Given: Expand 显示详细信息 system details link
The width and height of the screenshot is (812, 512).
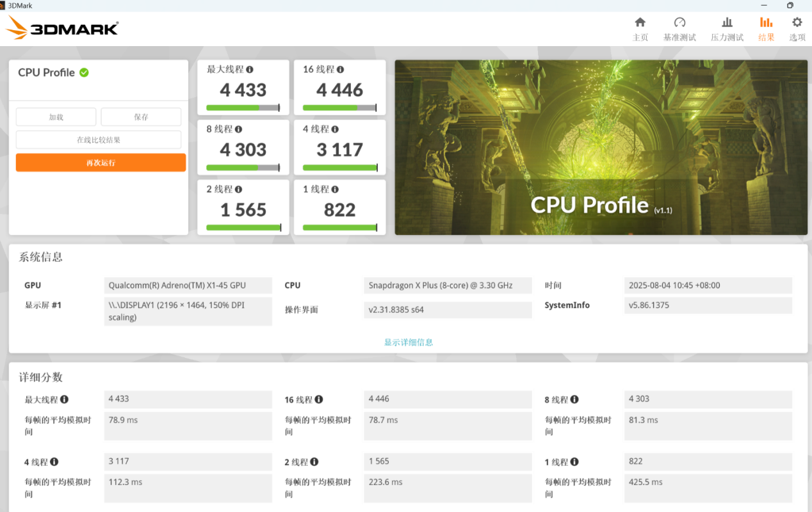Looking at the screenshot, I should click(409, 342).
